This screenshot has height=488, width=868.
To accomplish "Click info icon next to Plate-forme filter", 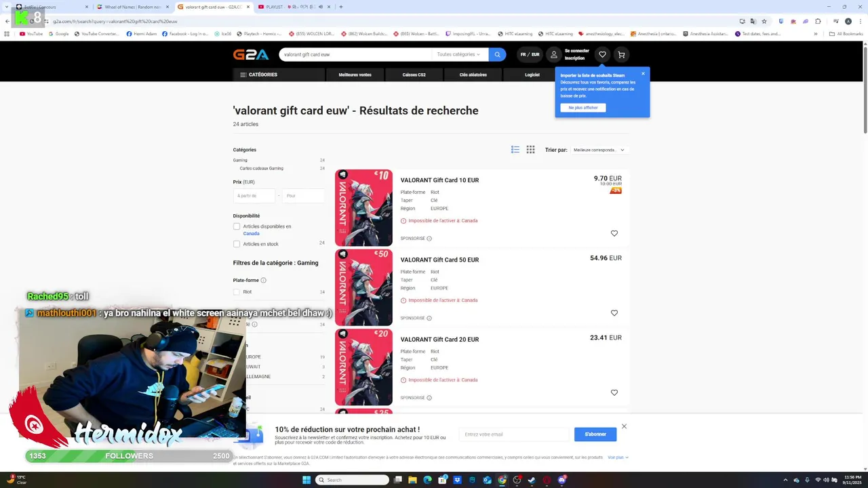I will (x=263, y=280).
